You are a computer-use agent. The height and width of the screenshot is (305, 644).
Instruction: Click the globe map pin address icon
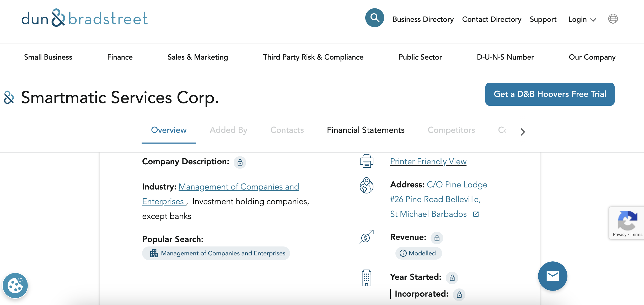pos(367,186)
